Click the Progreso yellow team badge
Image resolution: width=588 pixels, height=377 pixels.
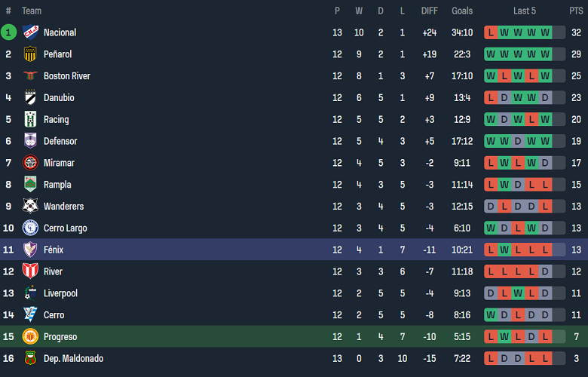(30, 336)
